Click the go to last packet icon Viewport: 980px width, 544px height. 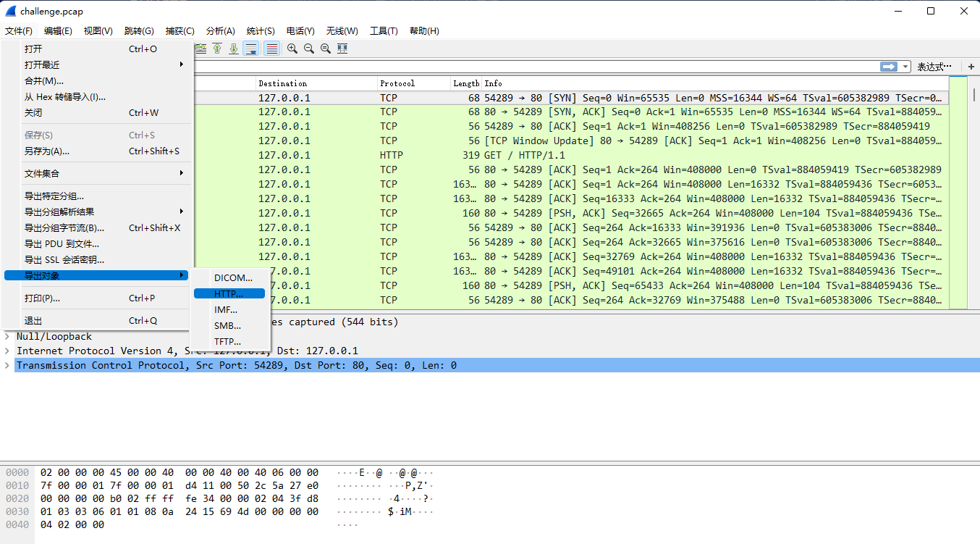tap(234, 49)
